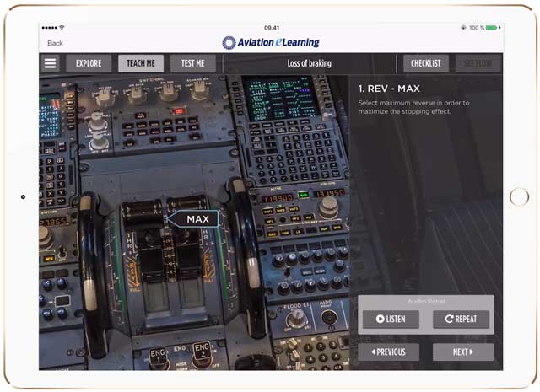
Task: Click the FLOOD LT knob
Action: tap(296, 318)
